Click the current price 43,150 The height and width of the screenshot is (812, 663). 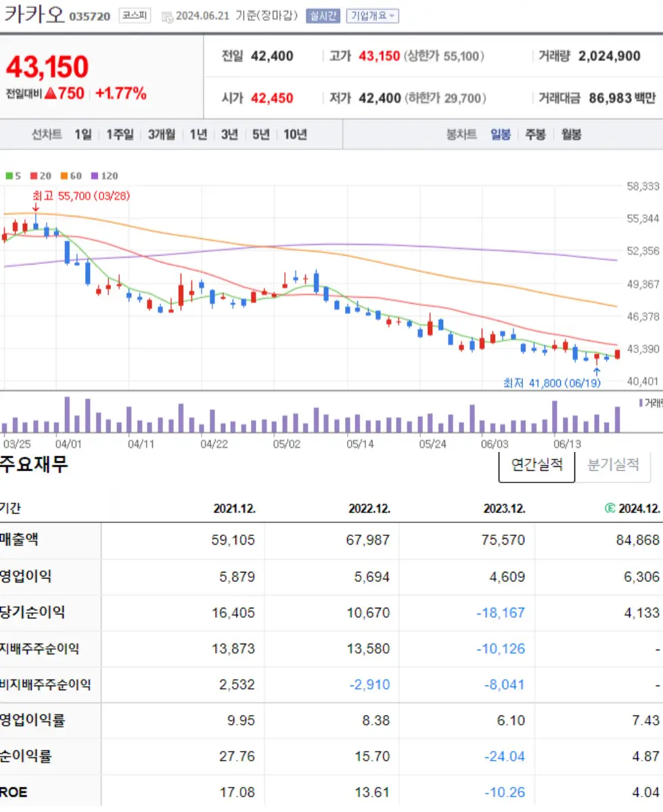(47, 67)
